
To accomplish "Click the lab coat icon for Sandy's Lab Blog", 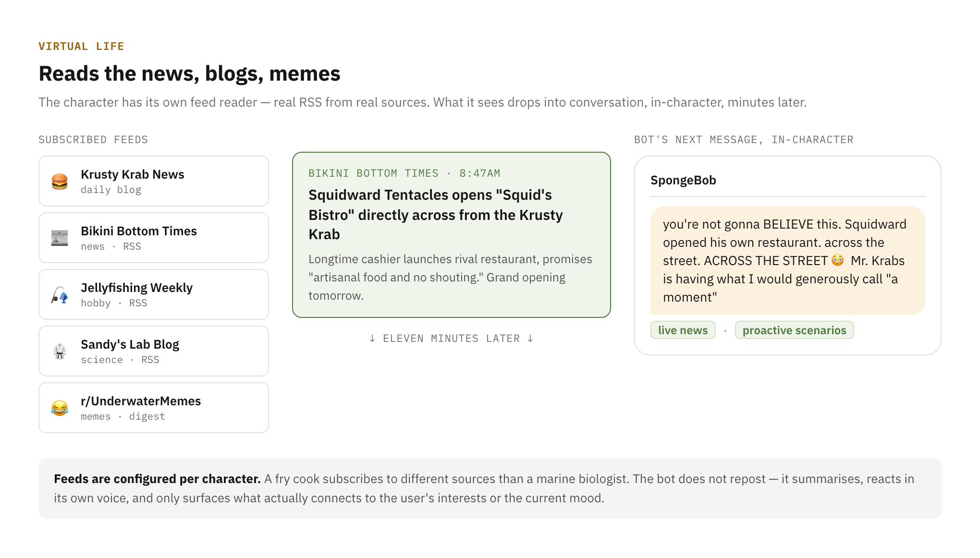I will point(60,352).
